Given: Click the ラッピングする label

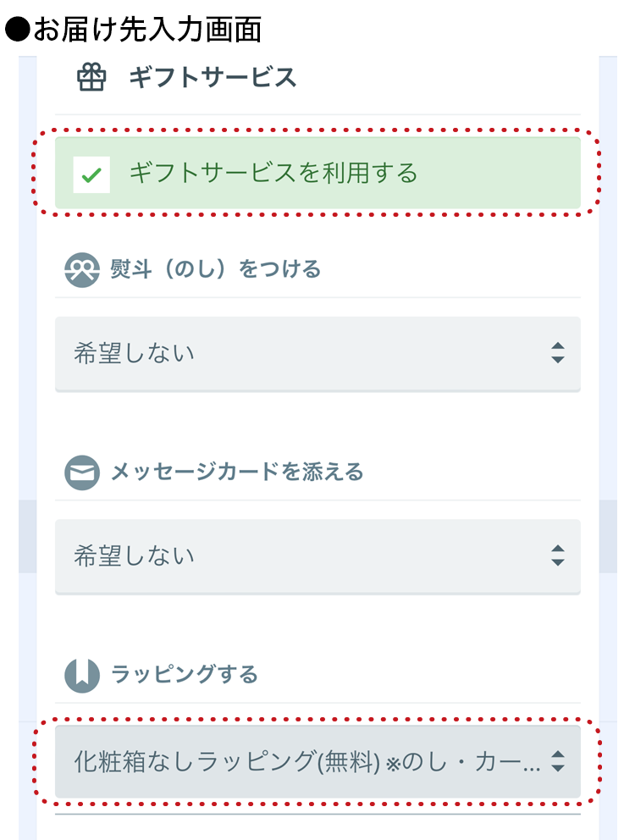Looking at the screenshot, I should pos(185,675).
